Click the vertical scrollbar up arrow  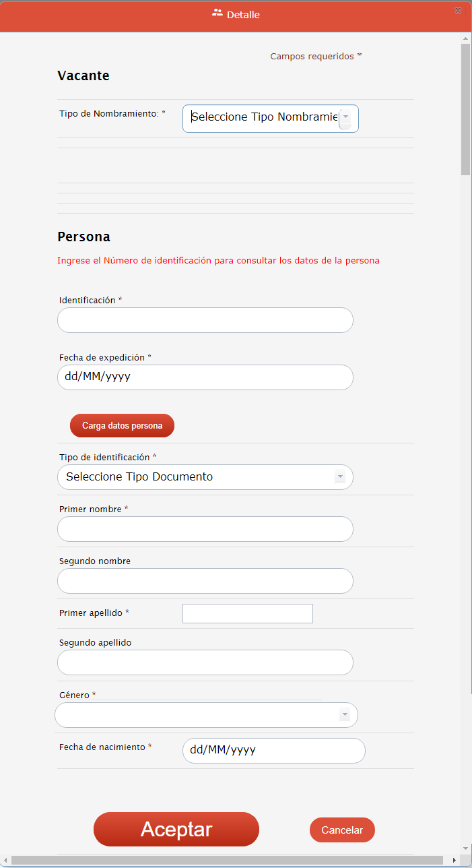[465, 38]
